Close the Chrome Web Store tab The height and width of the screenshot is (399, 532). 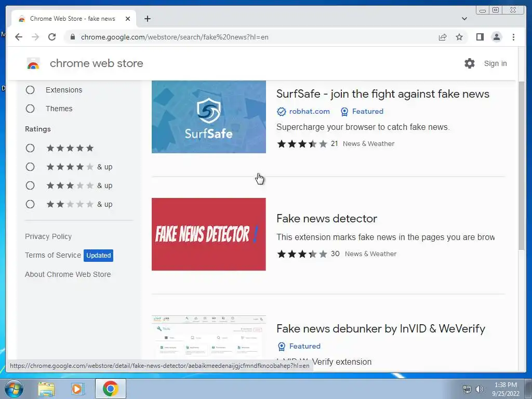pos(128,19)
